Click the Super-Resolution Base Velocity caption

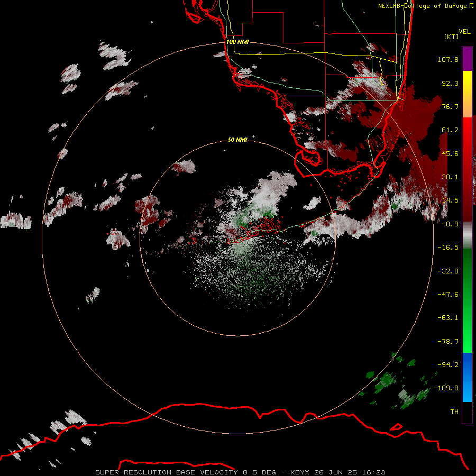pyautogui.click(x=240, y=472)
